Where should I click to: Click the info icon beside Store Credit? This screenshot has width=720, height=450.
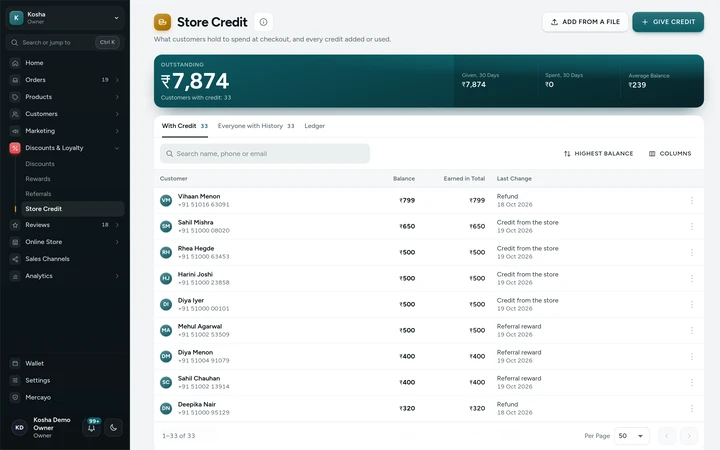263,22
